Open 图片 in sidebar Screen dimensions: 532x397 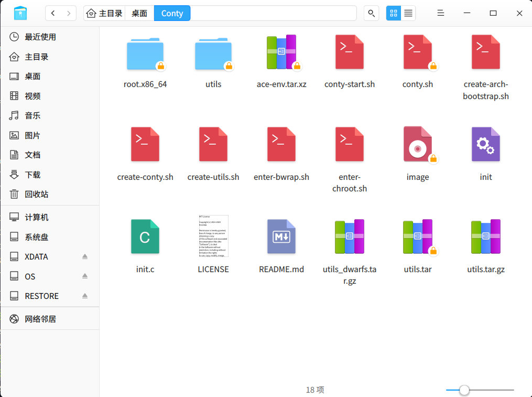point(50,135)
